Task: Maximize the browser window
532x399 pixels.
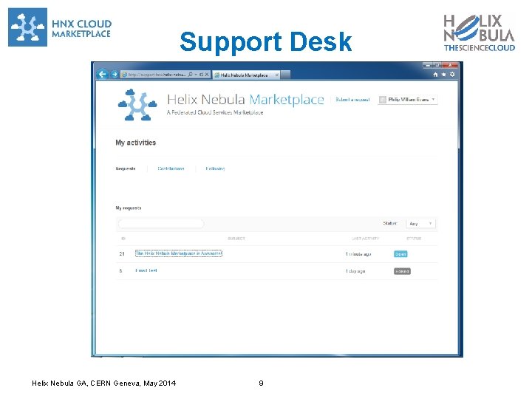Action: pyautogui.click(x=437, y=65)
